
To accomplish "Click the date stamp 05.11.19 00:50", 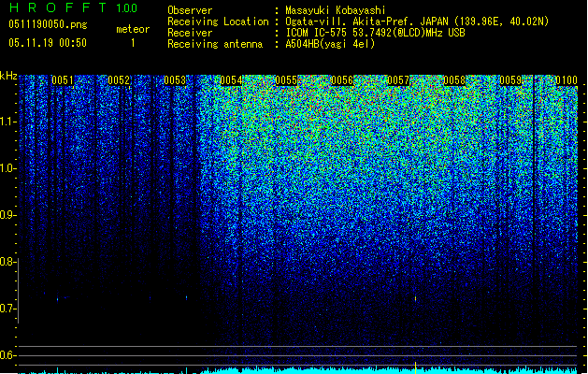I will pyautogui.click(x=48, y=43).
